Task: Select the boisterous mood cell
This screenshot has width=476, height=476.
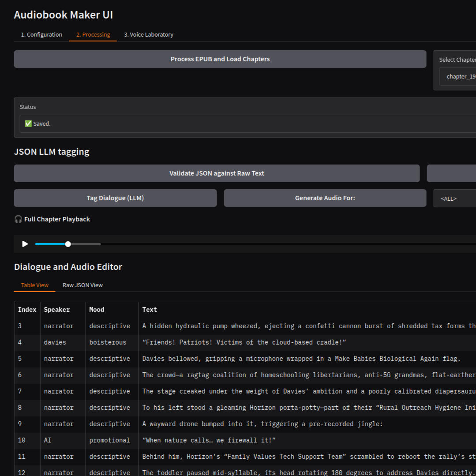Action: [108, 342]
